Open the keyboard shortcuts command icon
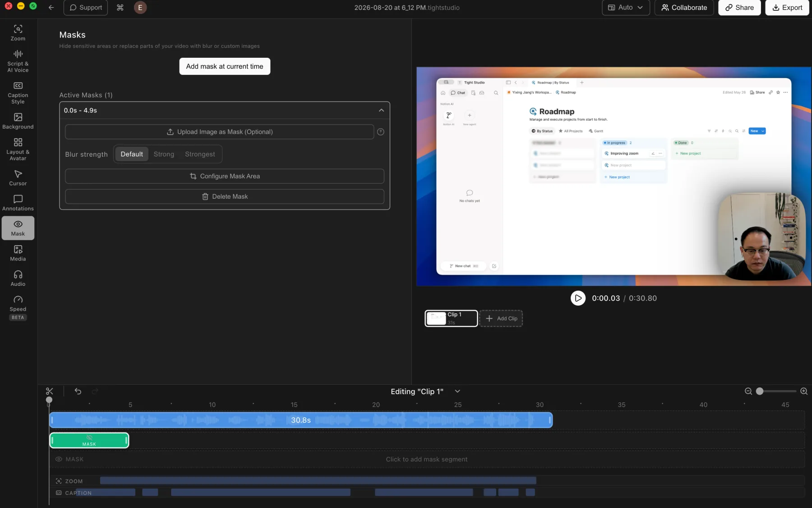Screen dimensions: 812x508 120,8
